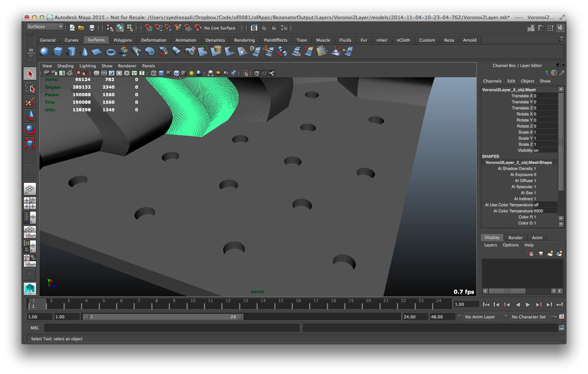Toggle wireframe display mode cube
This screenshot has width=588, height=374.
click(154, 73)
